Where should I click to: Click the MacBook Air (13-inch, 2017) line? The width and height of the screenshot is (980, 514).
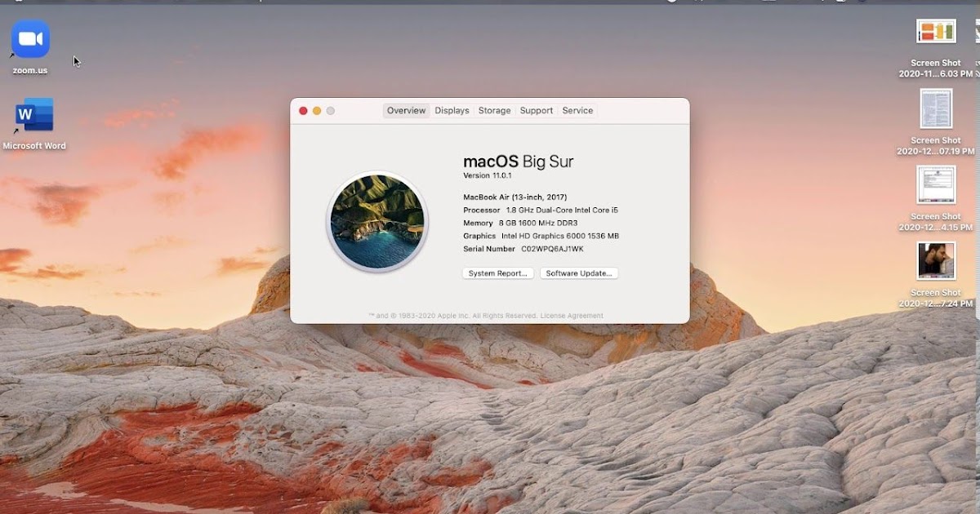515,197
